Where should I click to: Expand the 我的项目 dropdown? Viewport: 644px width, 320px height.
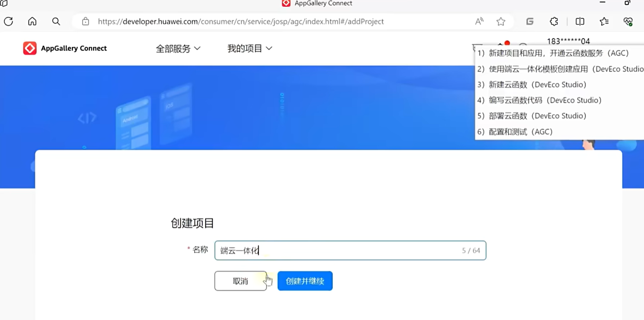click(249, 49)
